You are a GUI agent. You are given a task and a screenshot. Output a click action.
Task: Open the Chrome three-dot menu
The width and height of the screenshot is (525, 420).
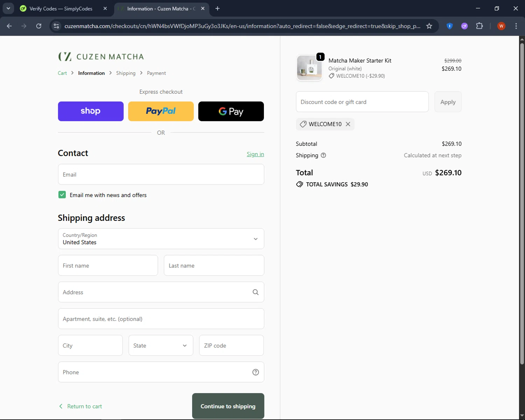(516, 26)
